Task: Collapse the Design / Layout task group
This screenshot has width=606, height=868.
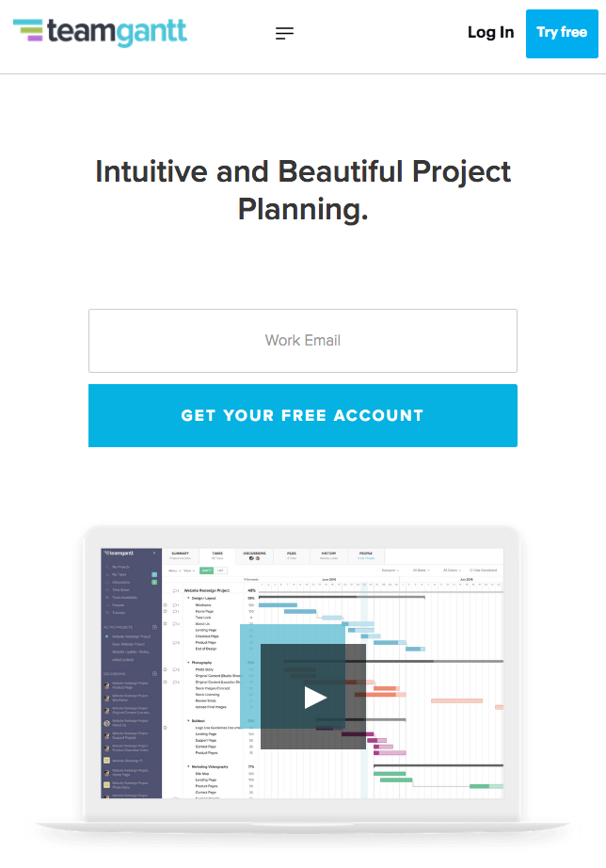Action: [x=188, y=599]
